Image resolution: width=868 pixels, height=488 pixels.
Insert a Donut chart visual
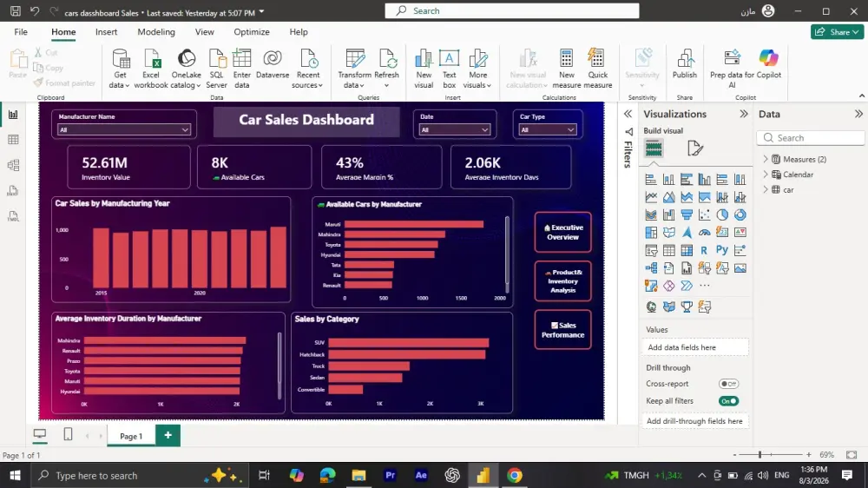pos(740,215)
